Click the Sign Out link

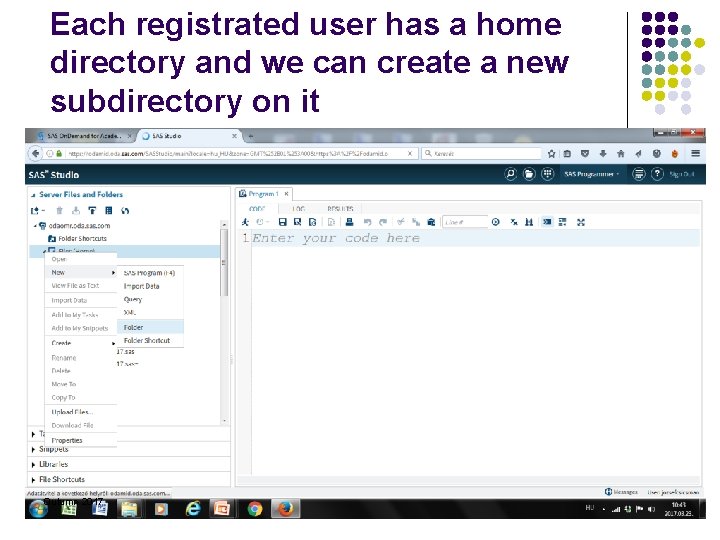coord(682,174)
